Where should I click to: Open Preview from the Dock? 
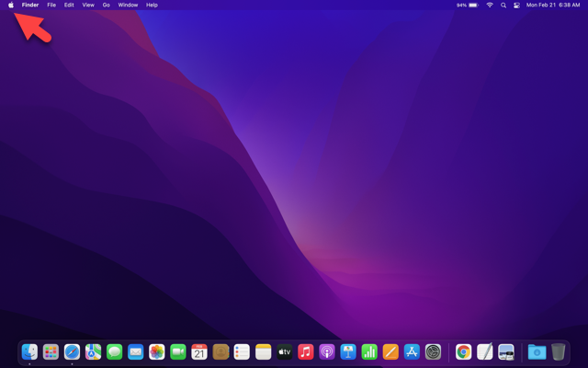click(x=506, y=351)
